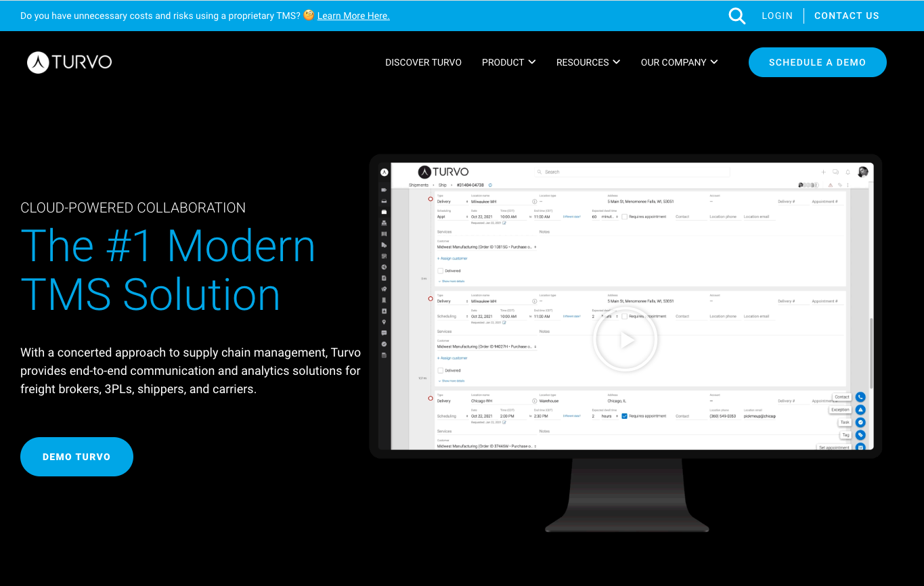Click the notification bell in the app preview
924x586 pixels.
(x=848, y=172)
